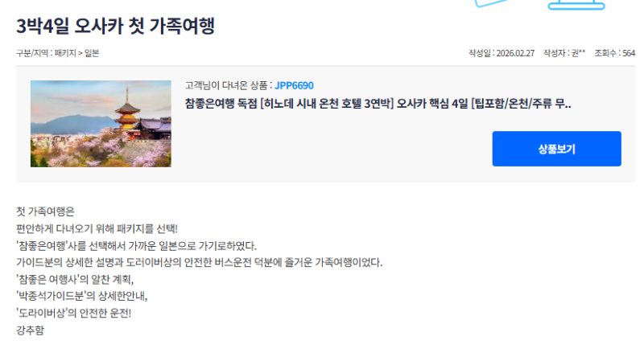The width and height of the screenshot is (644, 353).
Task: Click the 작성일 : 2026.02.27 date text
Action: coord(502,53)
